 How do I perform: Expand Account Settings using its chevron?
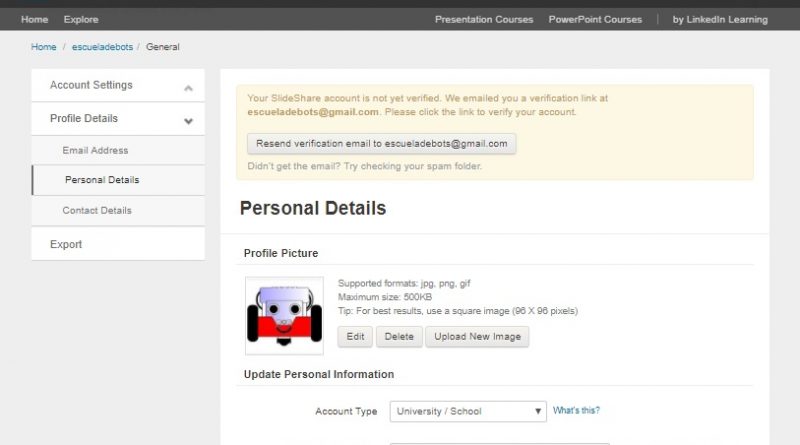point(188,87)
